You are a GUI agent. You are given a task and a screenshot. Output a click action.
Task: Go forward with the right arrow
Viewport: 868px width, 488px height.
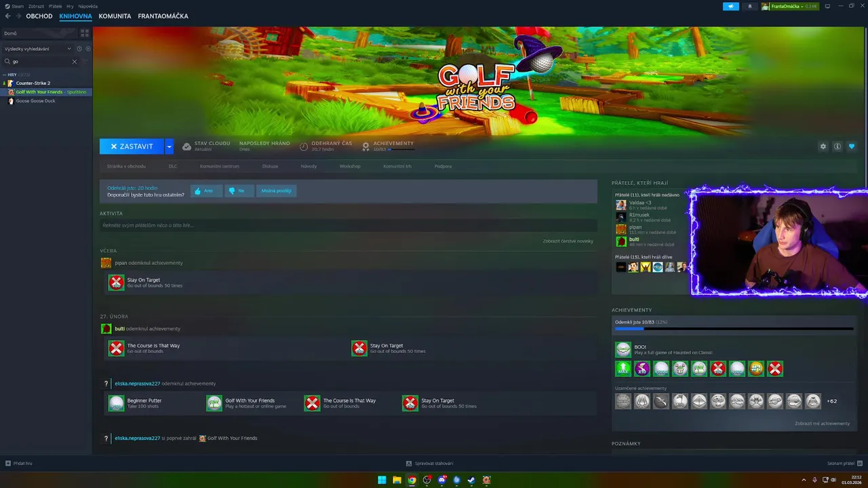point(18,16)
